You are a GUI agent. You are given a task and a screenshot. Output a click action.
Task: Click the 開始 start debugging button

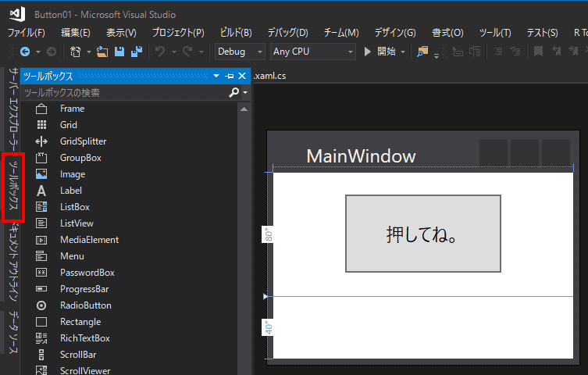click(x=380, y=52)
